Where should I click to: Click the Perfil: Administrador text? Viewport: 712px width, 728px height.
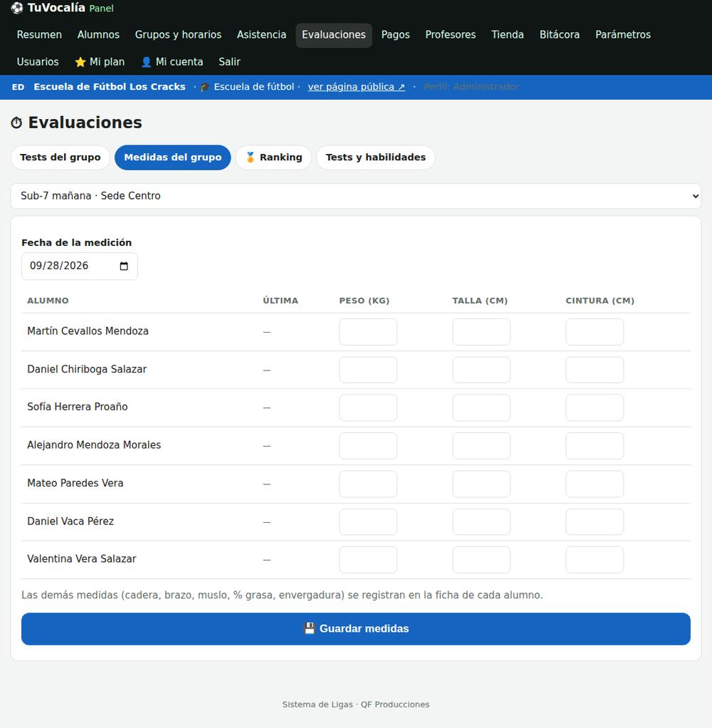pos(471,87)
